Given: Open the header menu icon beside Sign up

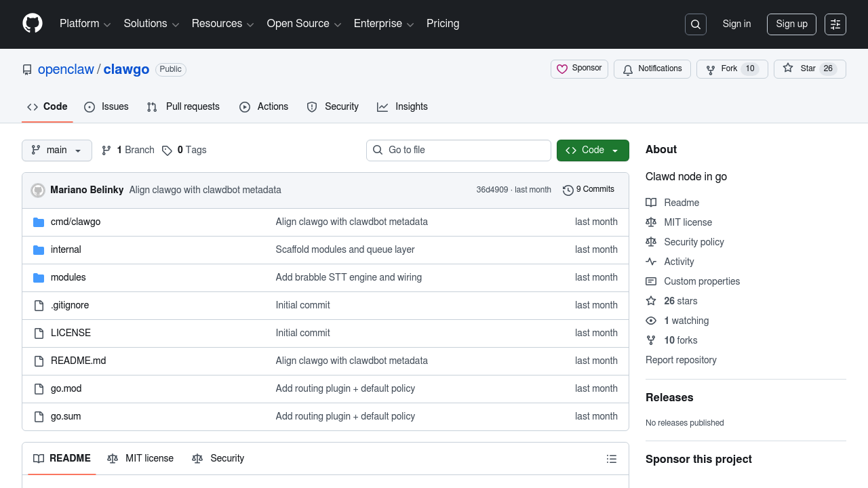Looking at the screenshot, I should point(835,24).
